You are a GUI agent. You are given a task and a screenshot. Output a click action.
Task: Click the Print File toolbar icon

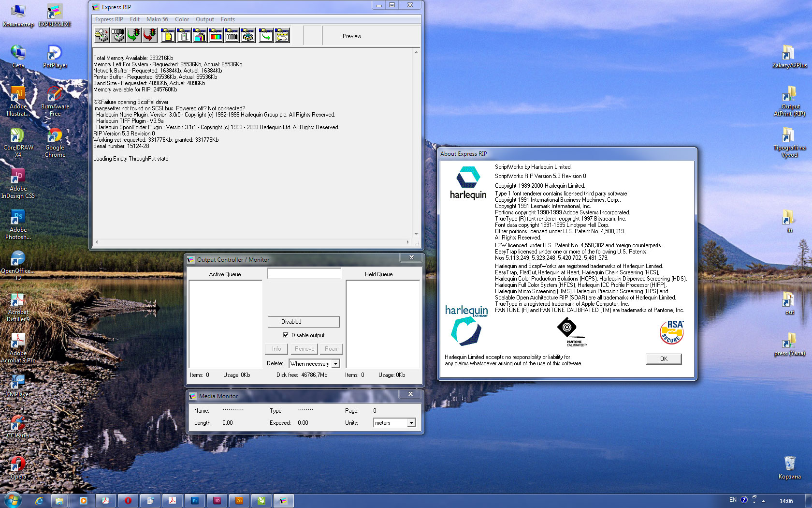[x=101, y=35]
